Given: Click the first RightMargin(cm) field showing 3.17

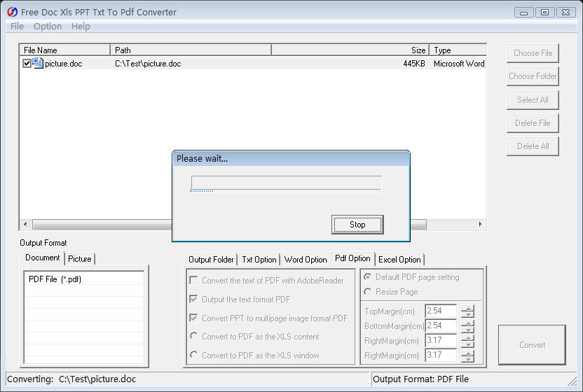Looking at the screenshot, I should [x=441, y=340].
